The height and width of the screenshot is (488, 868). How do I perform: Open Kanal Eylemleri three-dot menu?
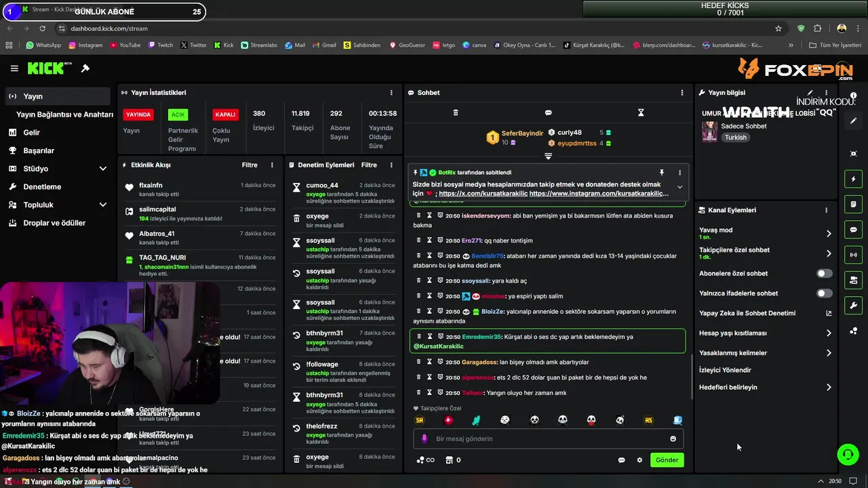point(826,210)
